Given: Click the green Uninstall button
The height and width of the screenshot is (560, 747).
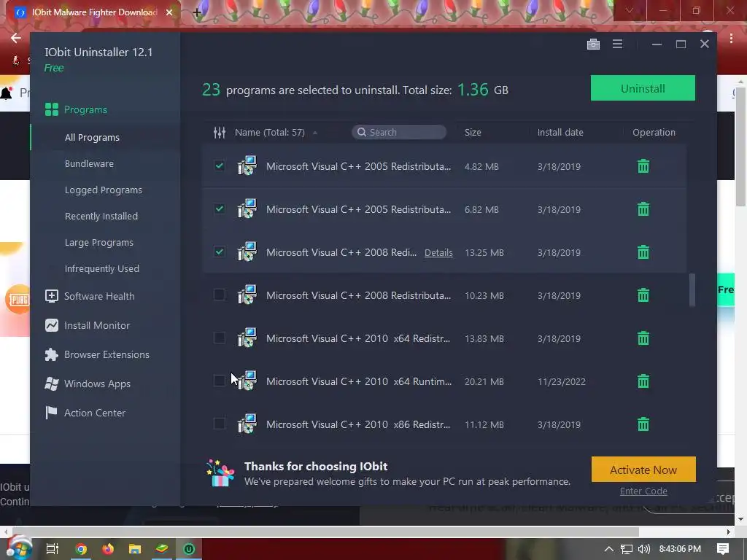Looking at the screenshot, I should pyautogui.click(x=643, y=88).
